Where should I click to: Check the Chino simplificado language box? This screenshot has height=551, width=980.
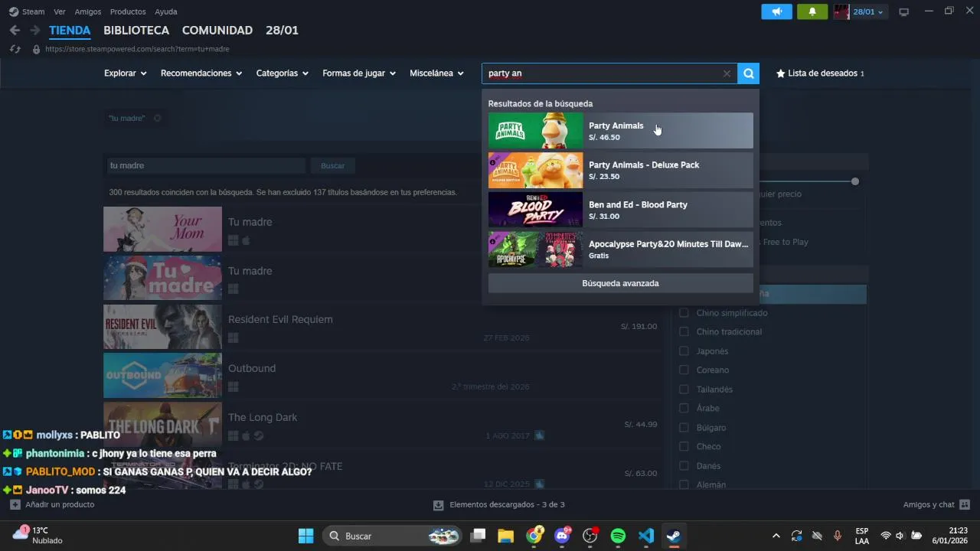coord(684,313)
